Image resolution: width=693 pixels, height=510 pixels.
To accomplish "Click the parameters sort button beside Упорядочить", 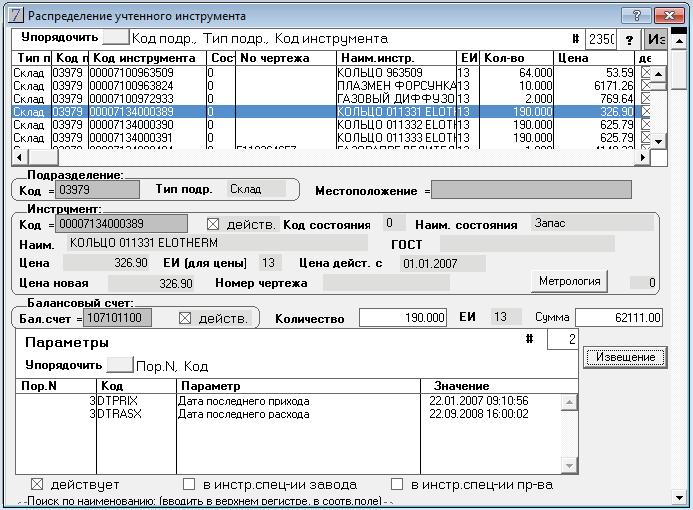I will tap(120, 365).
